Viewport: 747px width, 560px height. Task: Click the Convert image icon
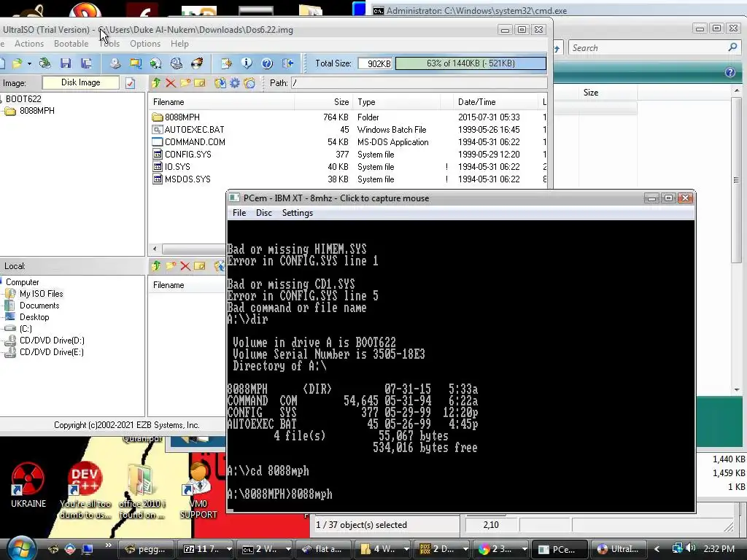coord(156,63)
